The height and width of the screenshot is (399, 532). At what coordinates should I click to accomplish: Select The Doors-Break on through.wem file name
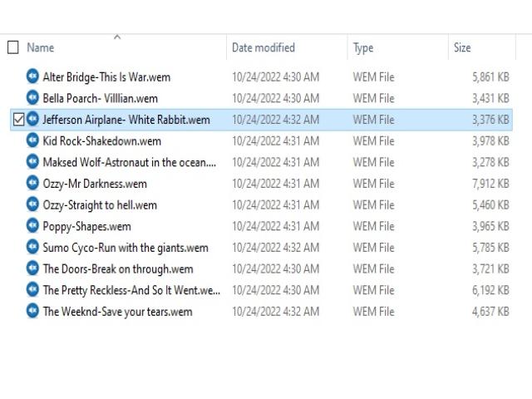pyautogui.click(x=118, y=269)
